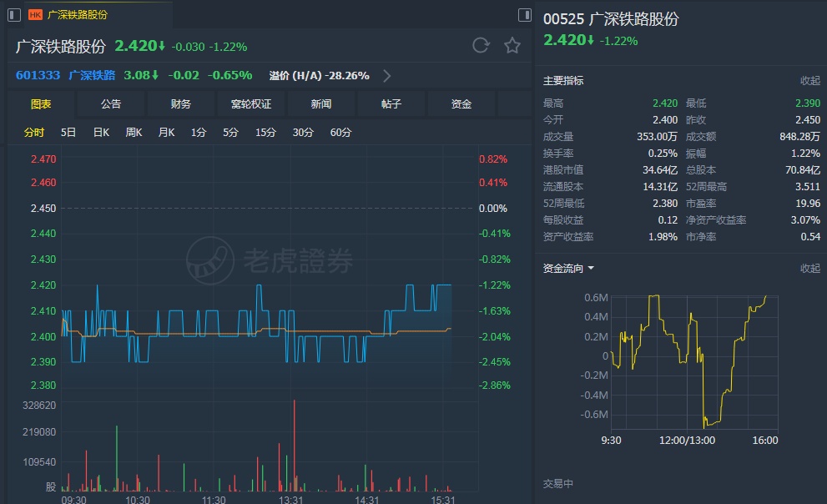Image resolution: width=827 pixels, height=504 pixels.
Task: Click the 52周最高 value 3.511
Action: 808,187
